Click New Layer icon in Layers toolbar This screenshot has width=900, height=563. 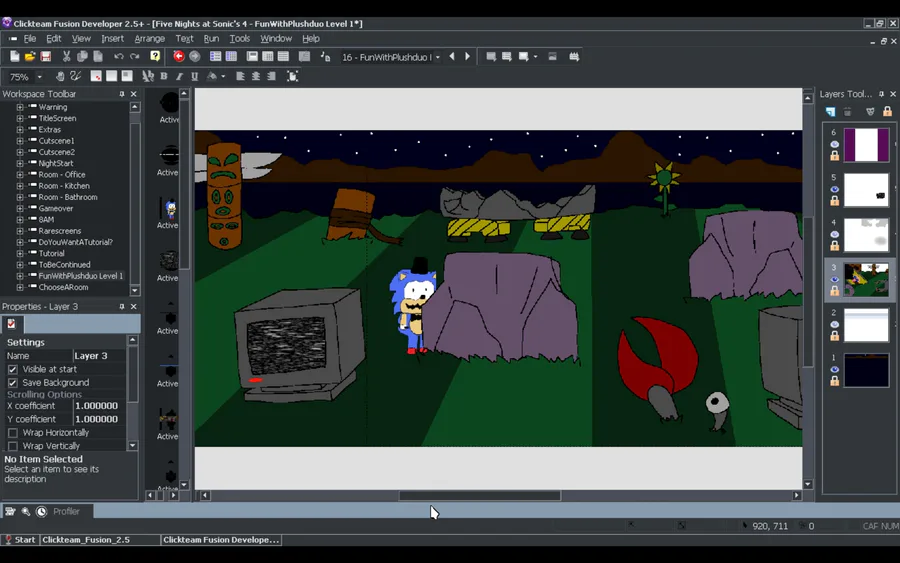(830, 111)
